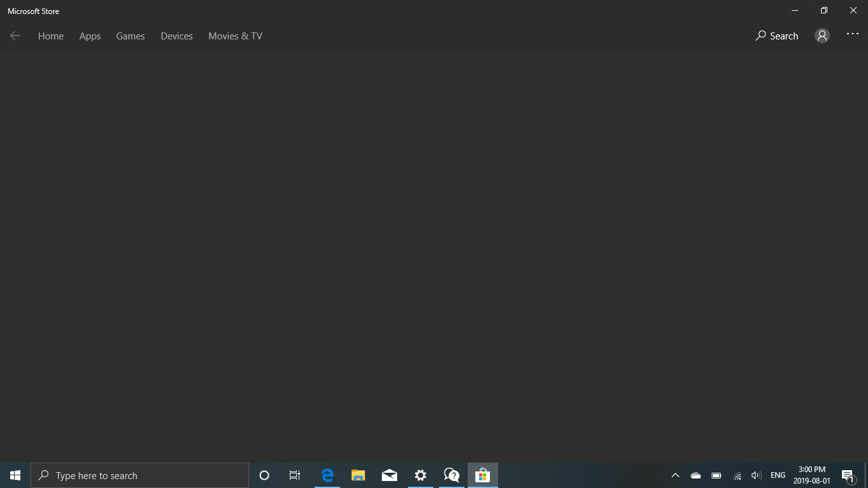Close the Microsoft Store window

pyautogui.click(x=853, y=11)
